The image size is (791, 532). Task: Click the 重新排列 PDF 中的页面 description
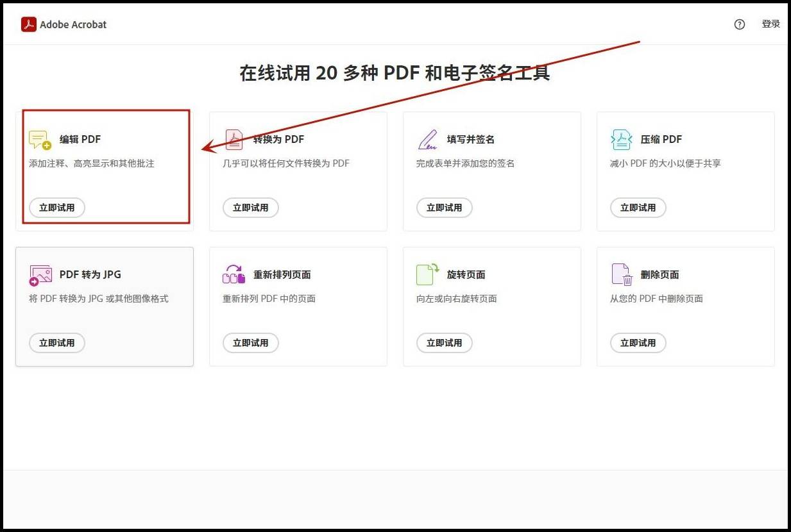pyautogui.click(x=269, y=299)
